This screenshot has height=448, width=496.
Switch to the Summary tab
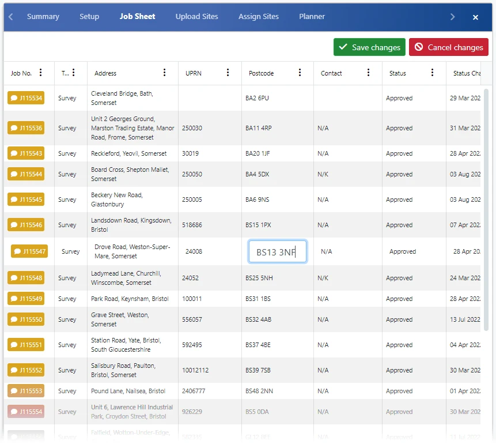(43, 17)
